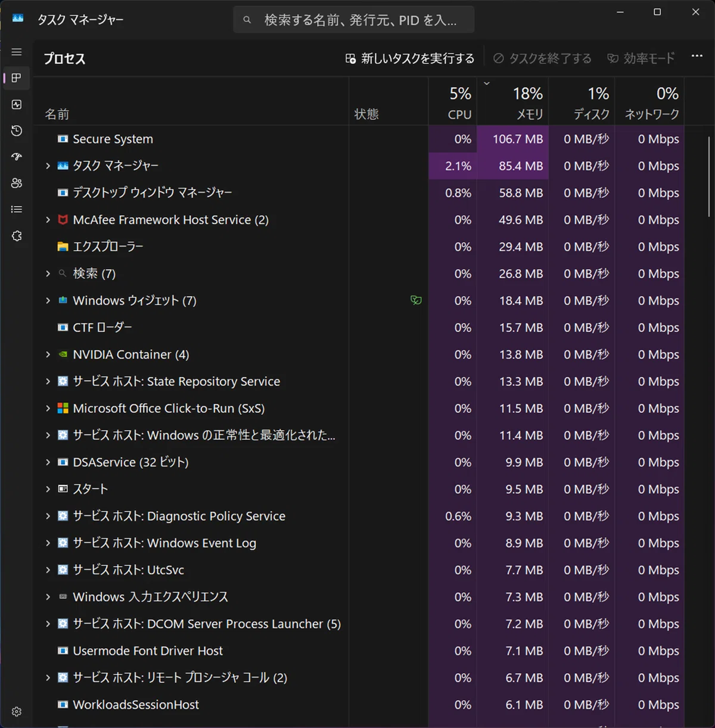The width and height of the screenshot is (715, 728).
Task: Expand the Windows ウィジェット (7) group
Action: click(x=48, y=300)
